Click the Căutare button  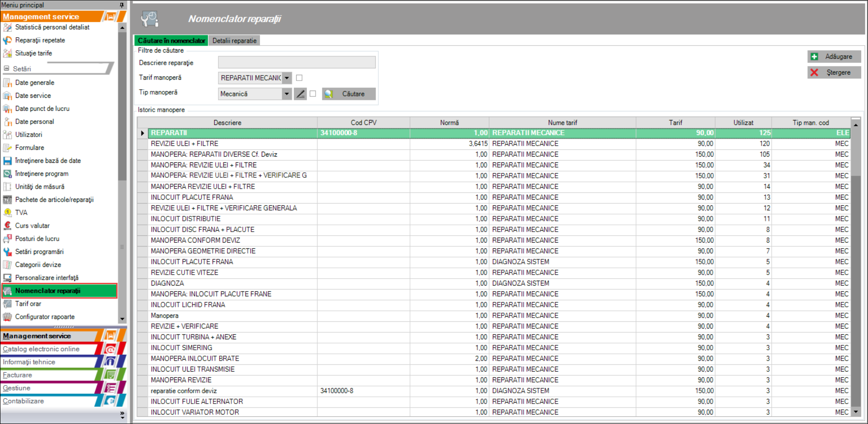[349, 94]
